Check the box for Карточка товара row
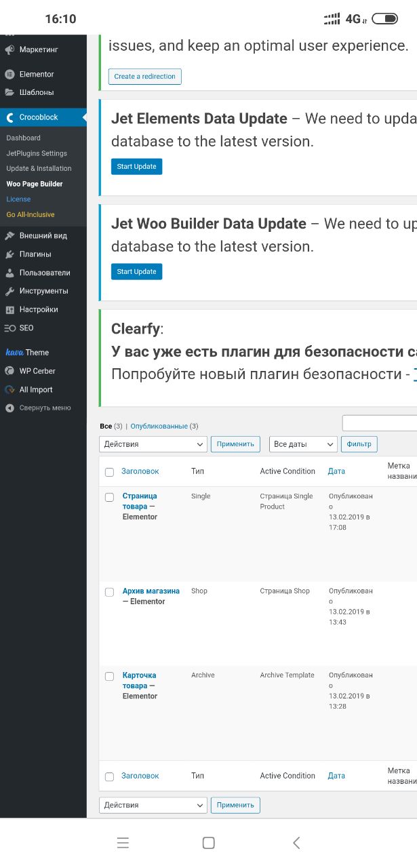The height and width of the screenshot is (868, 417). coord(109,676)
